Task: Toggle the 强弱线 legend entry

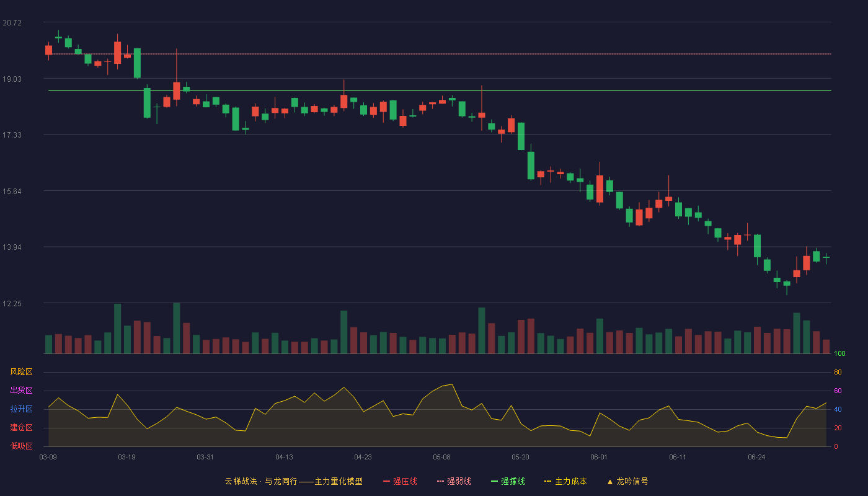Action: (454, 481)
